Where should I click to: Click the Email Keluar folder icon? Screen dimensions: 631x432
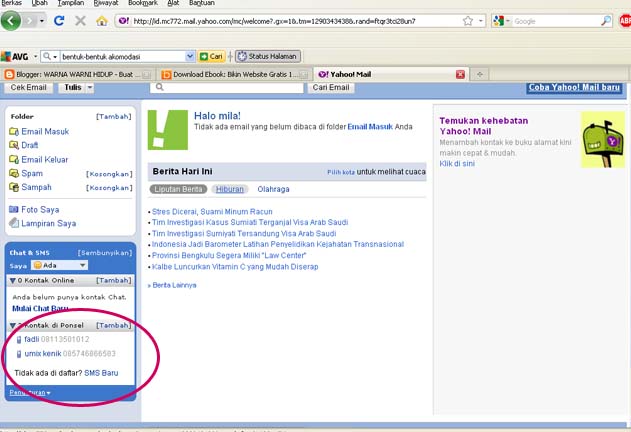(14, 159)
